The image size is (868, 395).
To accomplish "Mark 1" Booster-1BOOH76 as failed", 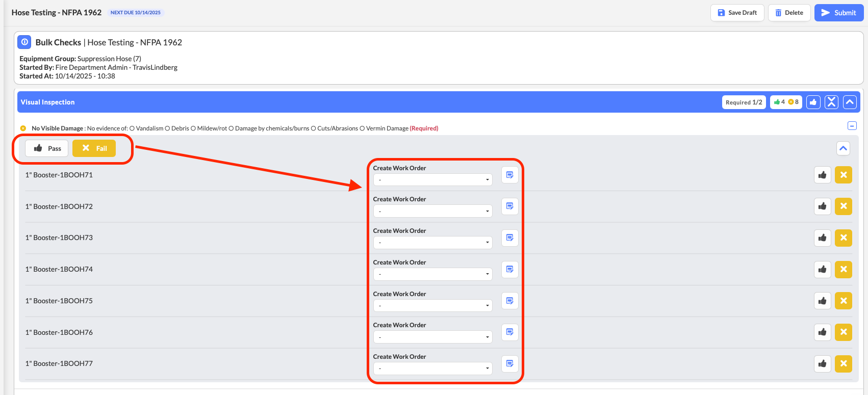I will click(843, 332).
